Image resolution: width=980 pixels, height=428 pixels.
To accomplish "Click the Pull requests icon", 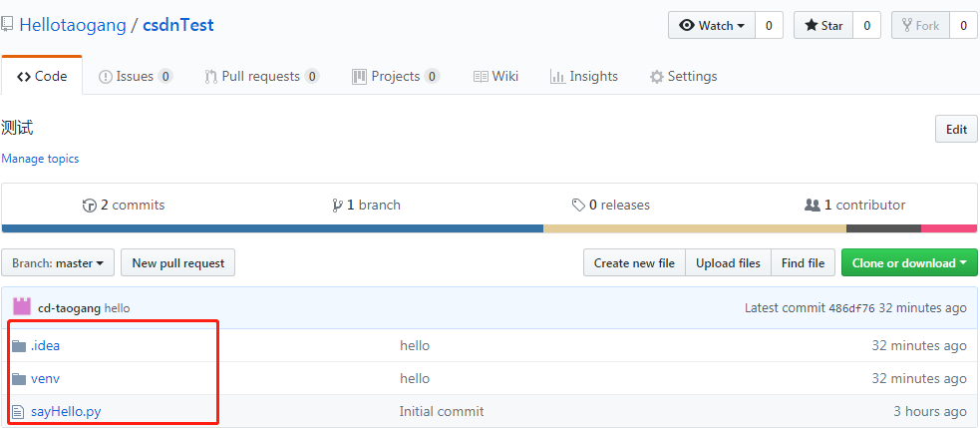I will (211, 77).
